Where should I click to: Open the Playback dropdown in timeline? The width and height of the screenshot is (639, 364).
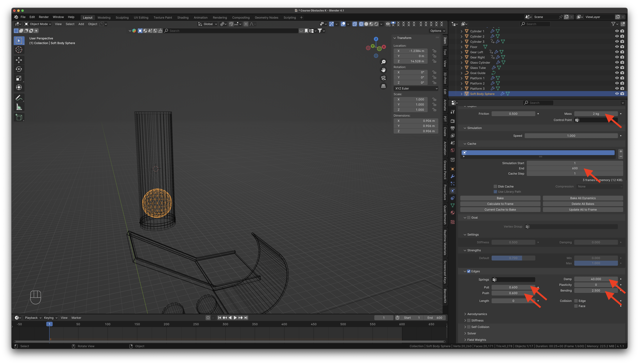click(33, 318)
